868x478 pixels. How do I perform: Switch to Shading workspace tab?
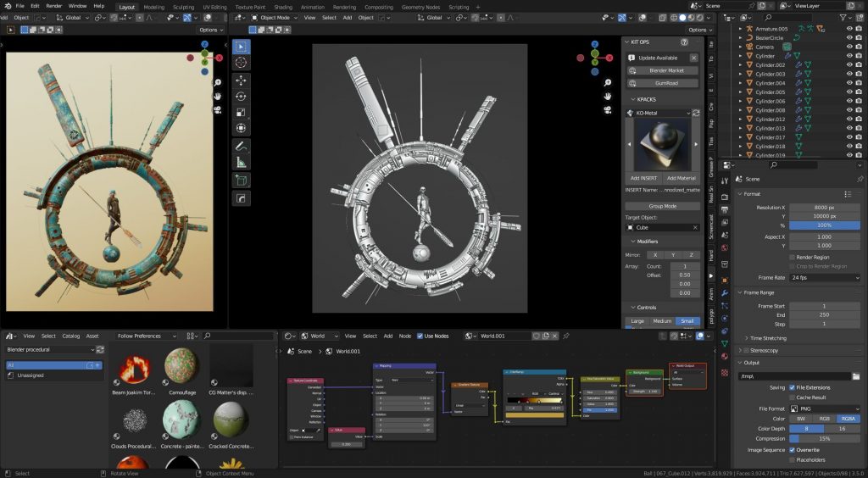coord(283,7)
